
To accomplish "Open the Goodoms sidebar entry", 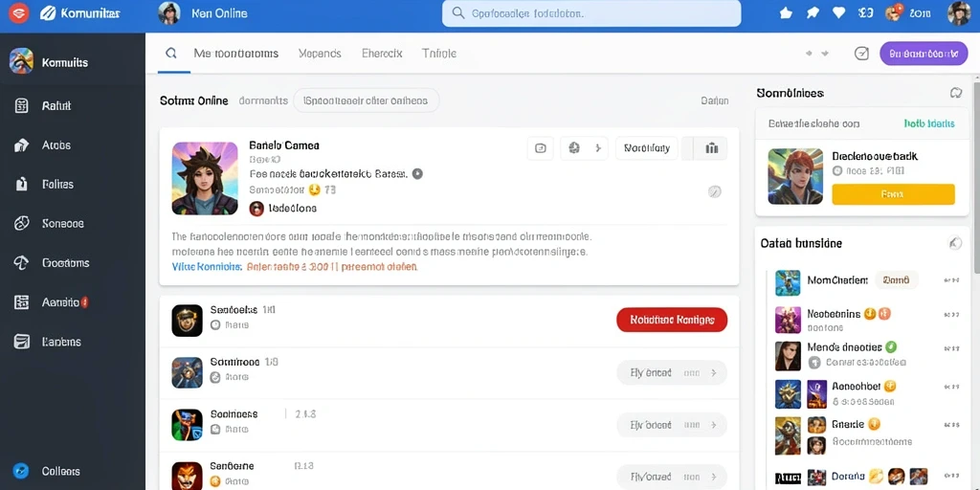I will coord(73,263).
